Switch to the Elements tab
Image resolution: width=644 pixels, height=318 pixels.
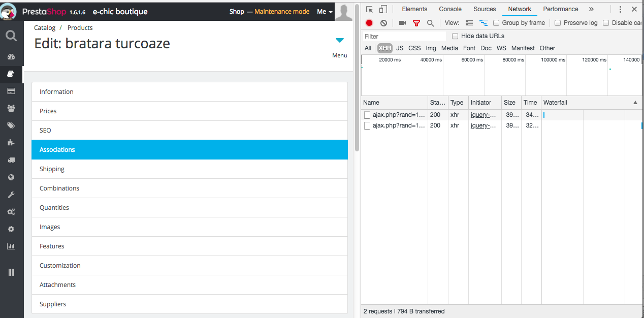tap(414, 9)
